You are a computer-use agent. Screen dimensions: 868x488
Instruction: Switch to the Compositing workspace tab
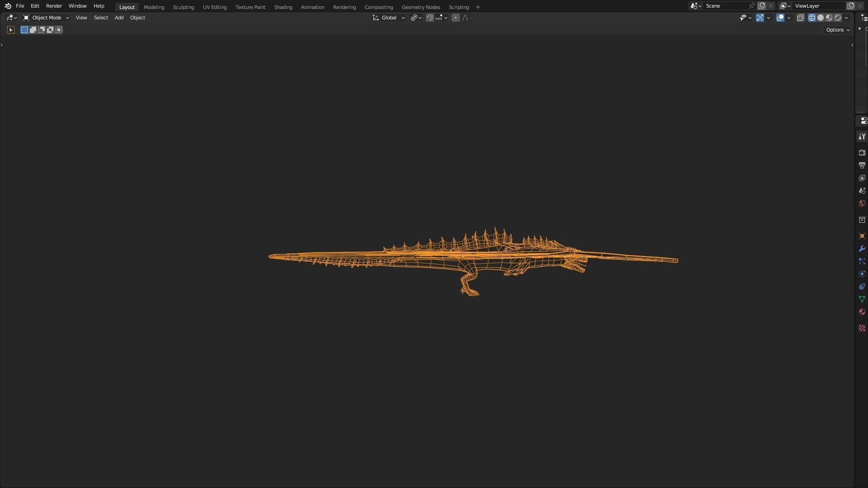(x=379, y=7)
